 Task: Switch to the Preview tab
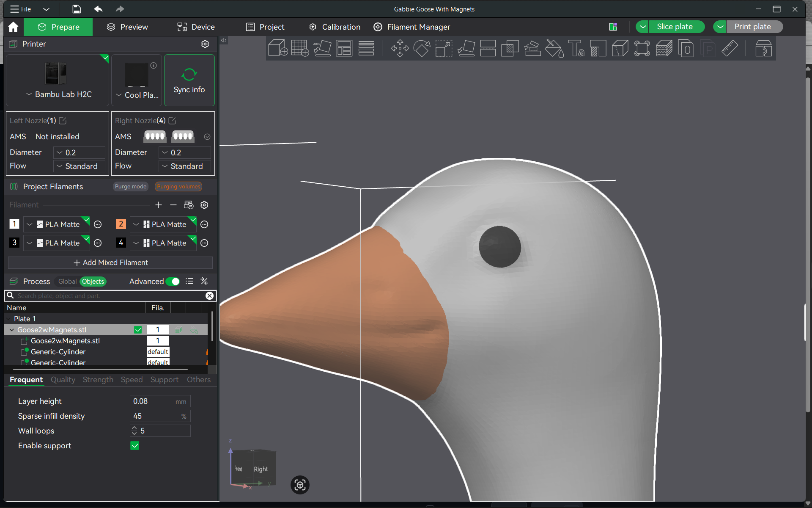(x=127, y=27)
